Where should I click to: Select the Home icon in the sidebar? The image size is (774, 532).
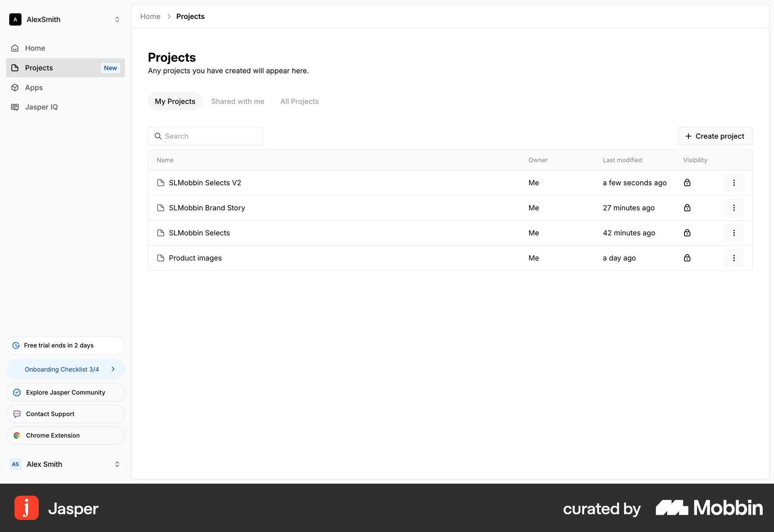click(x=15, y=48)
